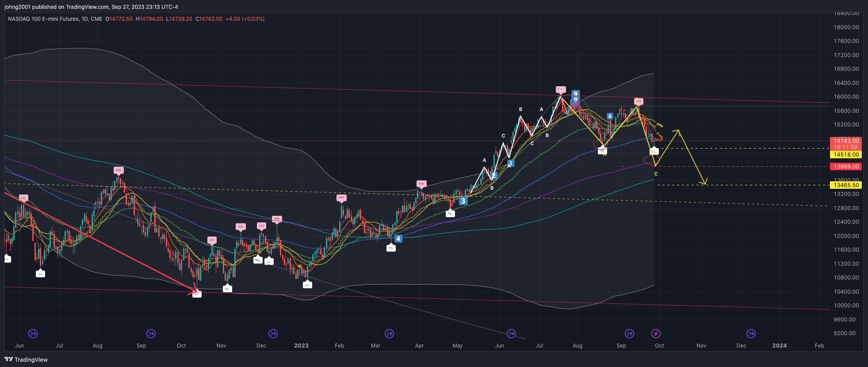Click the change value +4.00 (+0.03%)
Image resolution: width=868 pixels, height=367 pixels.
[x=245, y=19]
